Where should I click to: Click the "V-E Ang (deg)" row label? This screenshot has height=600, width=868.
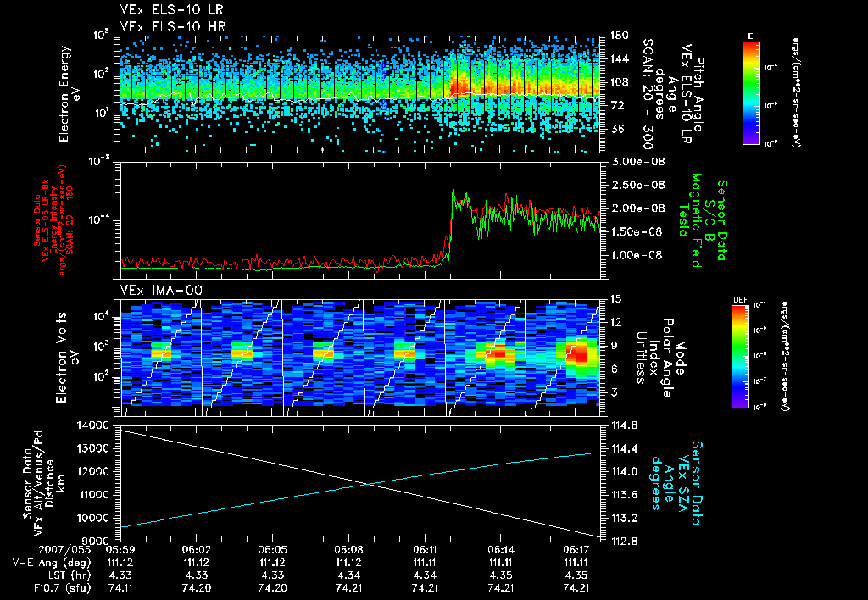52,563
